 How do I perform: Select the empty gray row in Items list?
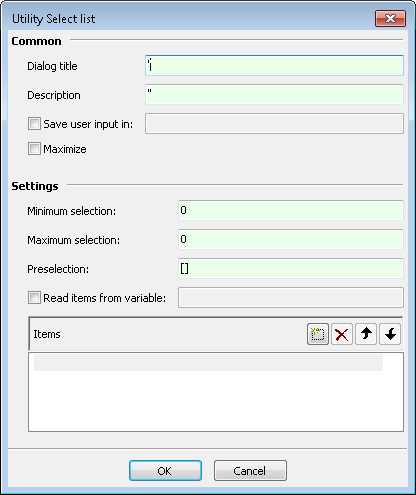click(x=208, y=363)
